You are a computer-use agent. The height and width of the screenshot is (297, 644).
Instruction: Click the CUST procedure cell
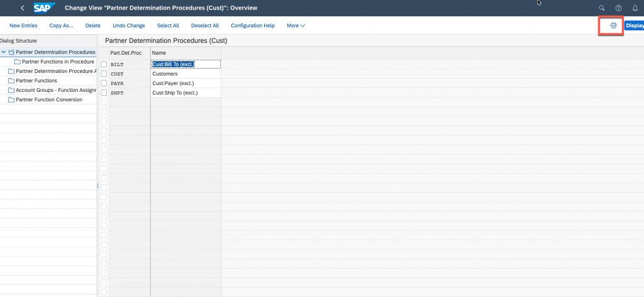pos(130,74)
